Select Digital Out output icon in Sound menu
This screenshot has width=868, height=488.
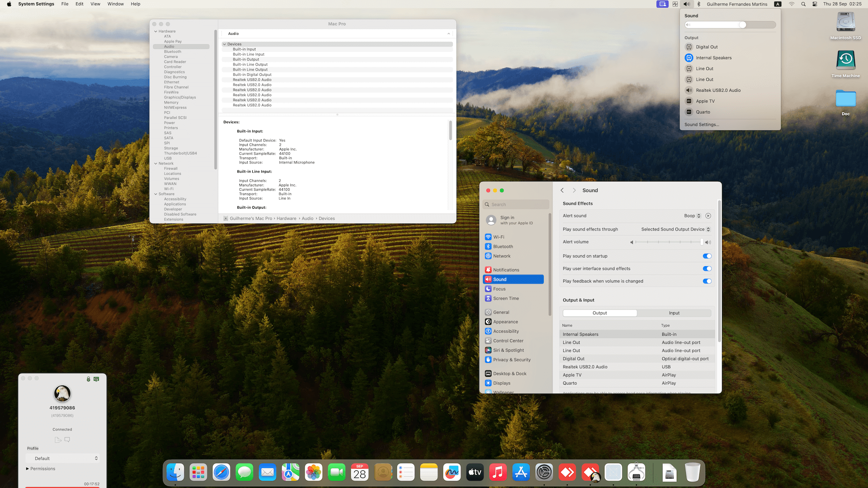pyautogui.click(x=689, y=47)
